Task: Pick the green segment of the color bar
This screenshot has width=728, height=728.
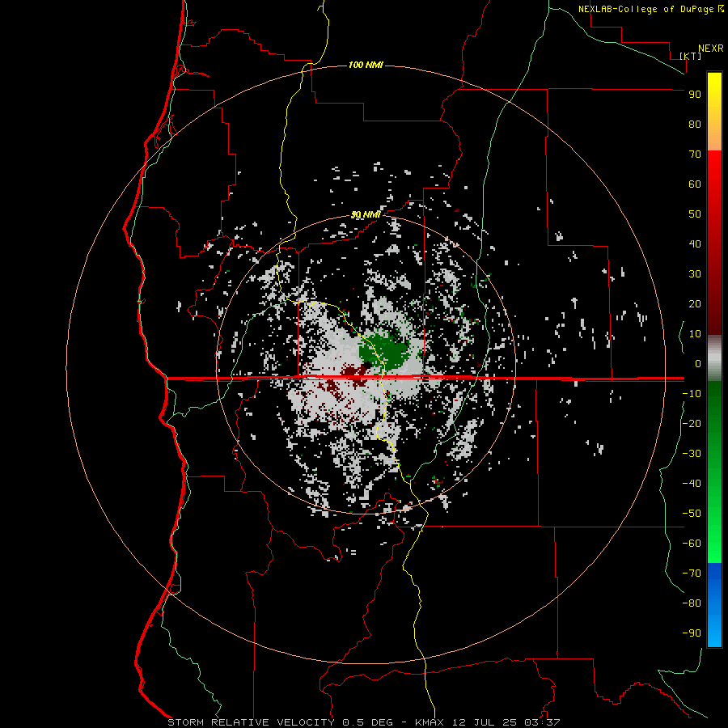Action: [714, 472]
